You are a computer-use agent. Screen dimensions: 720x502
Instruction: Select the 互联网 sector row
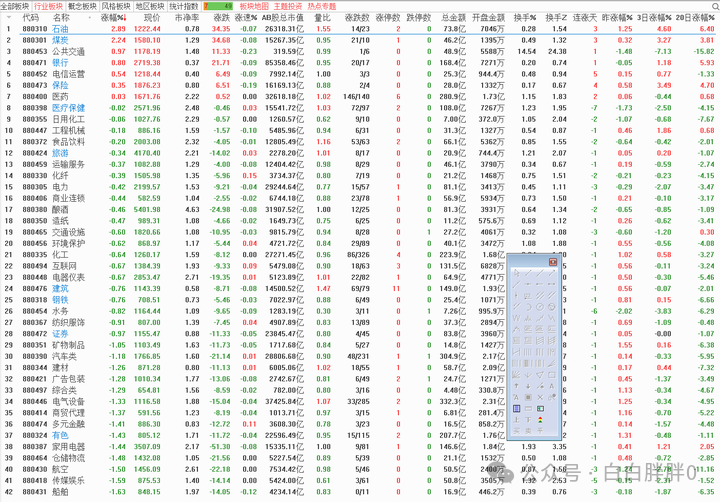pos(360,266)
